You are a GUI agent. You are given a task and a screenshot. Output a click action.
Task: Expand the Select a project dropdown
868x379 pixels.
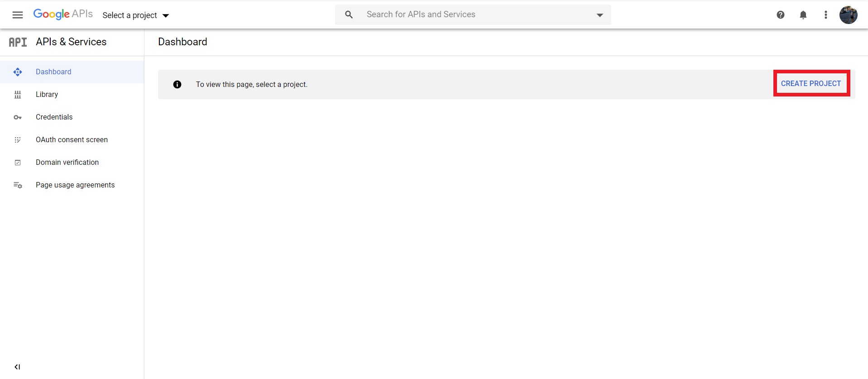(x=135, y=15)
